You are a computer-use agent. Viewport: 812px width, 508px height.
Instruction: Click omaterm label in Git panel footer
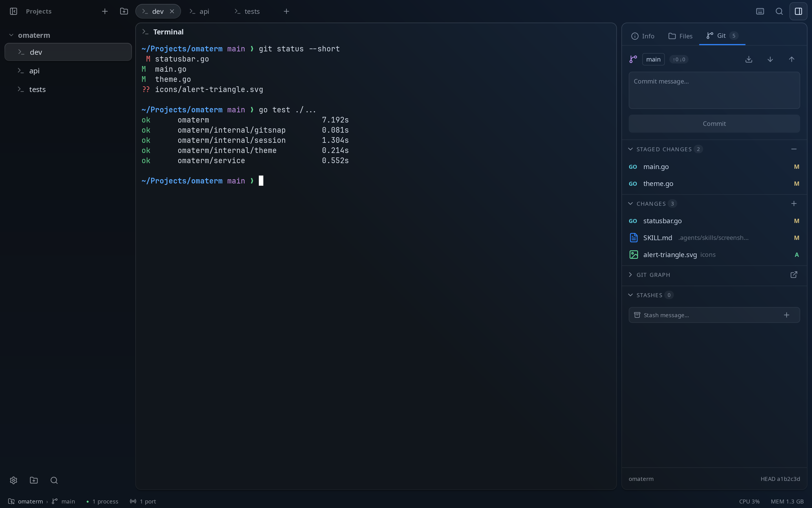[641, 479]
